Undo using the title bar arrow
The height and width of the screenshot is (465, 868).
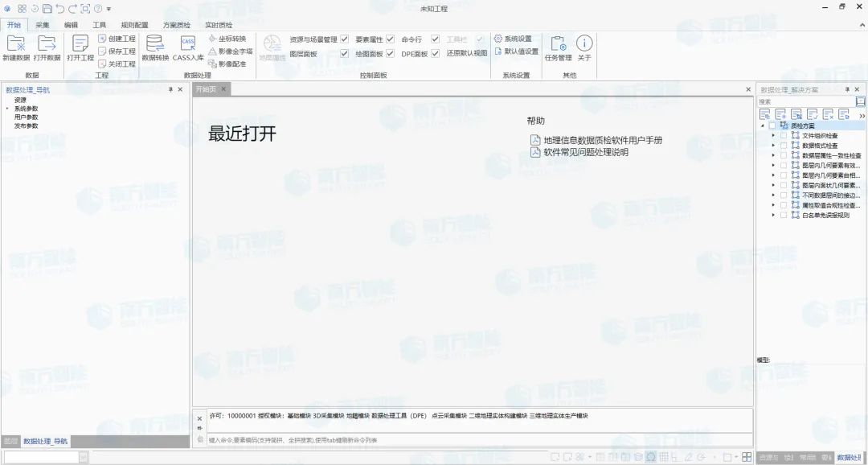59,8
